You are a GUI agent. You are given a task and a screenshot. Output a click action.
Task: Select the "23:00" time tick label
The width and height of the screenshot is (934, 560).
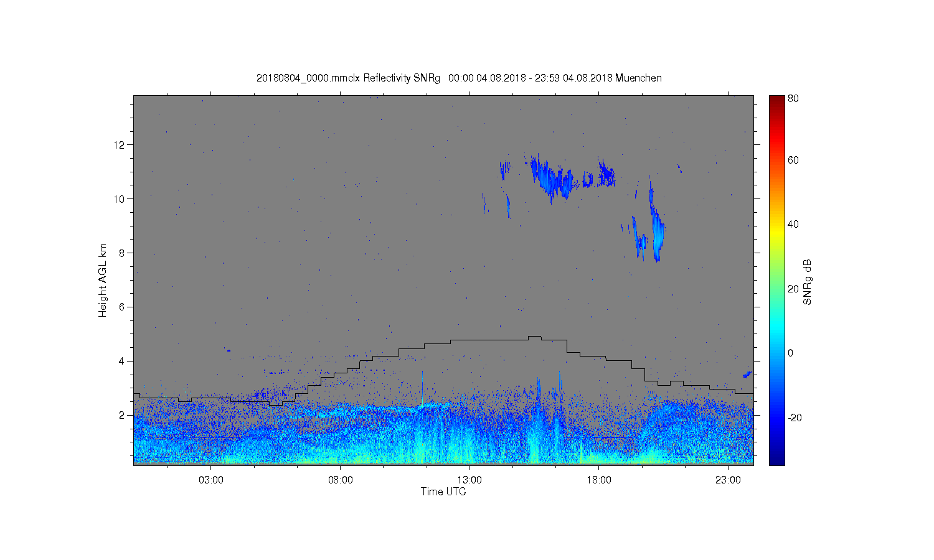(x=728, y=480)
